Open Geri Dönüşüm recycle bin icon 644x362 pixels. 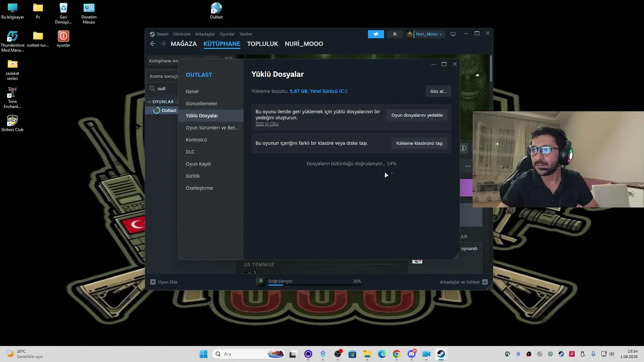63,14
